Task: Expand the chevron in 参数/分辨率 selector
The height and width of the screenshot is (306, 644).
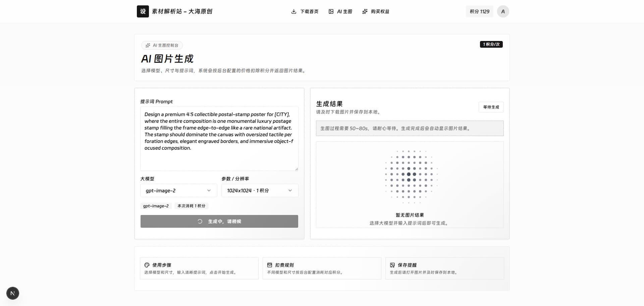Action: click(x=290, y=190)
